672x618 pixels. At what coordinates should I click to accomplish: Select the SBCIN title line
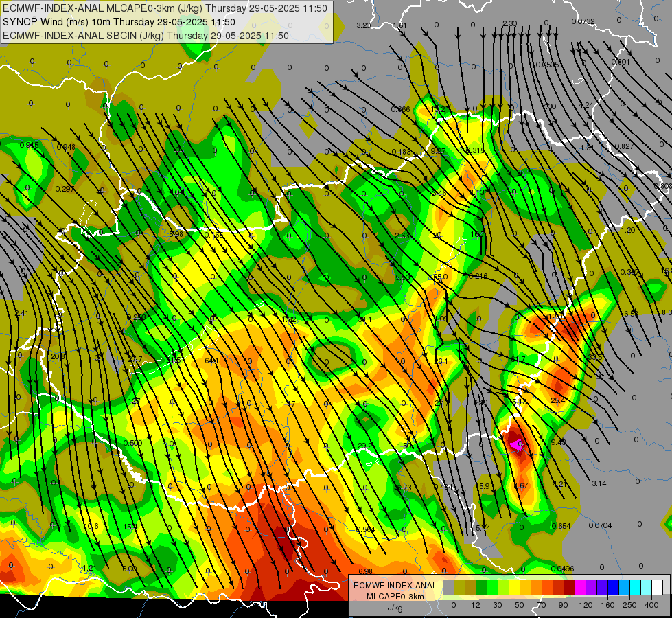pos(146,36)
